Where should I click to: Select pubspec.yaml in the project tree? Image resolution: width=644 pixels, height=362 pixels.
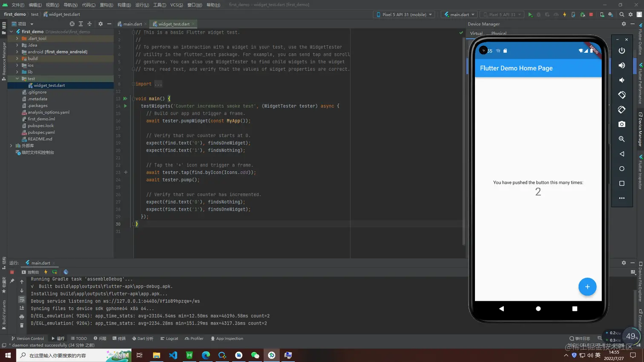[40, 132]
